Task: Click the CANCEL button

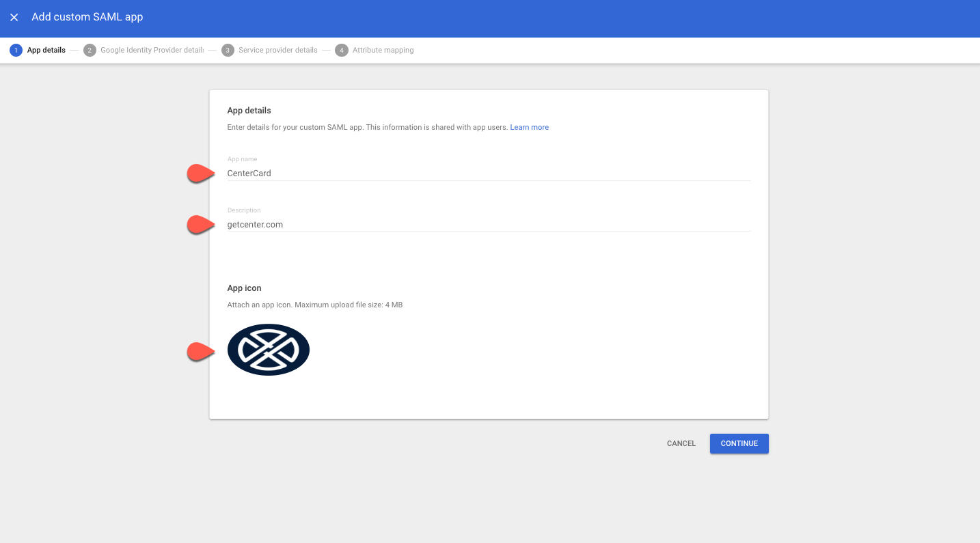Action: tap(681, 443)
